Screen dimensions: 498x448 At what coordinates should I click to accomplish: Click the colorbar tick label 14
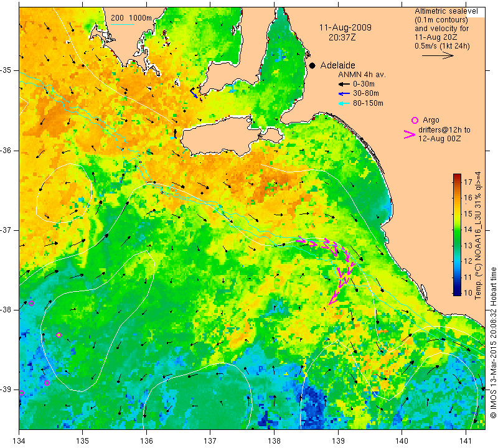468,230
